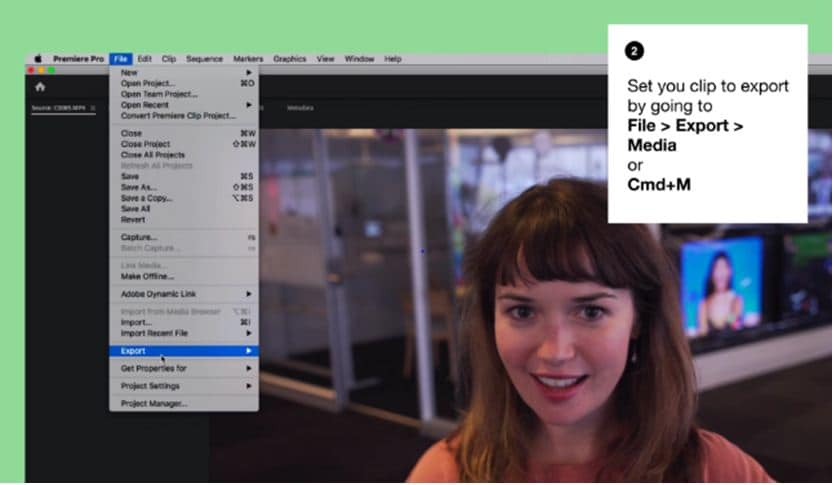Expand the Import Recent File submenu
The width and height of the screenshot is (834, 485).
pyautogui.click(x=184, y=333)
